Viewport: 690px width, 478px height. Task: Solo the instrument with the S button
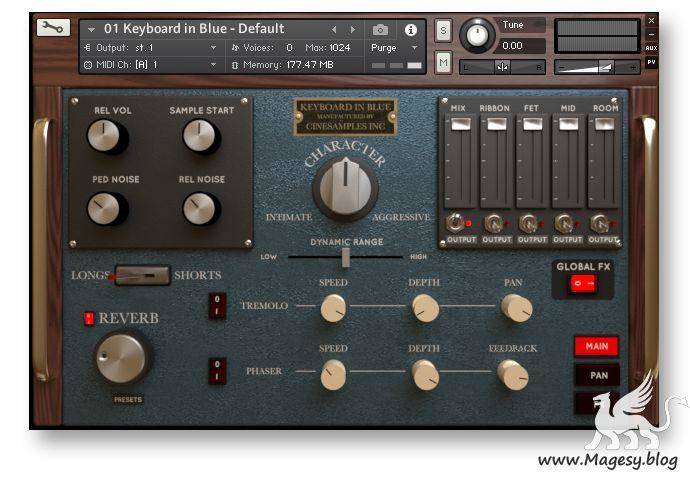click(443, 30)
